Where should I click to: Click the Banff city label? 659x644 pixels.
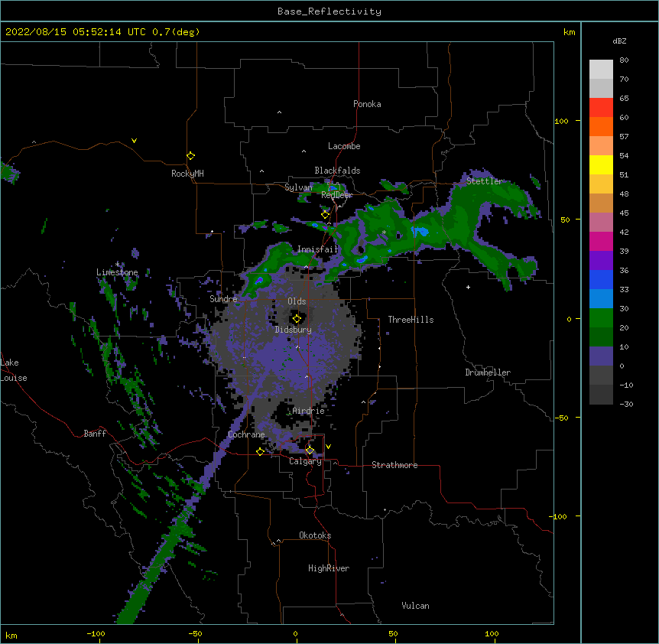(x=95, y=434)
